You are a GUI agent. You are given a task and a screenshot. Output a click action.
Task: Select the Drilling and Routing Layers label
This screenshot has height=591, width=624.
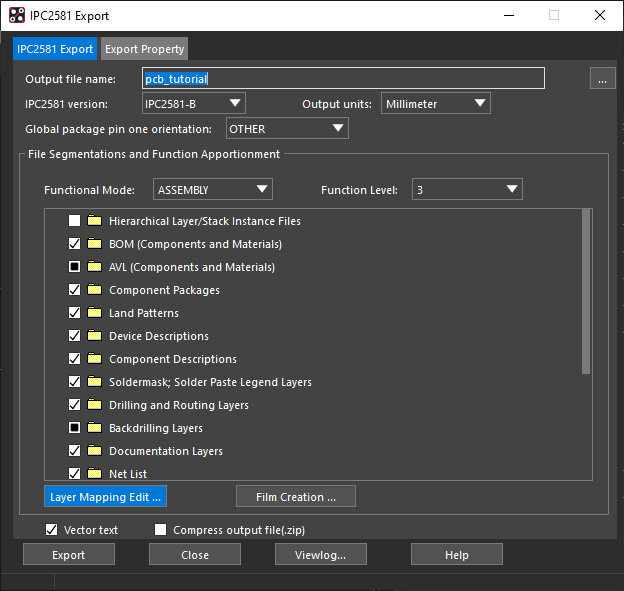(179, 405)
